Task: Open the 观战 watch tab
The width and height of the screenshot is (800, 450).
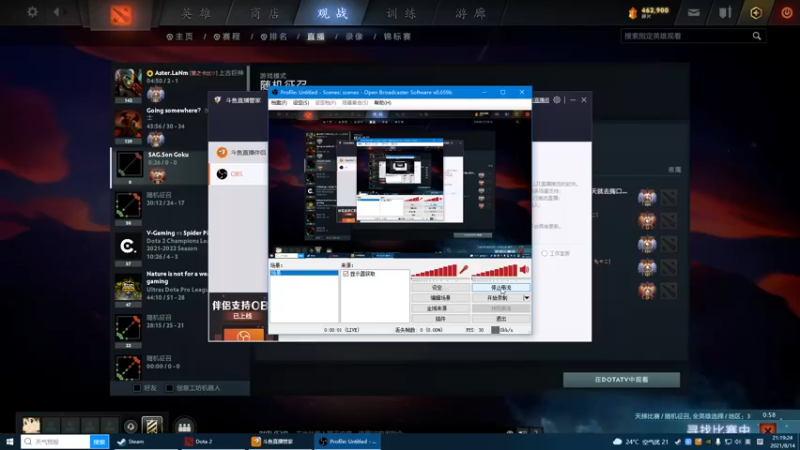Action: click(x=333, y=13)
